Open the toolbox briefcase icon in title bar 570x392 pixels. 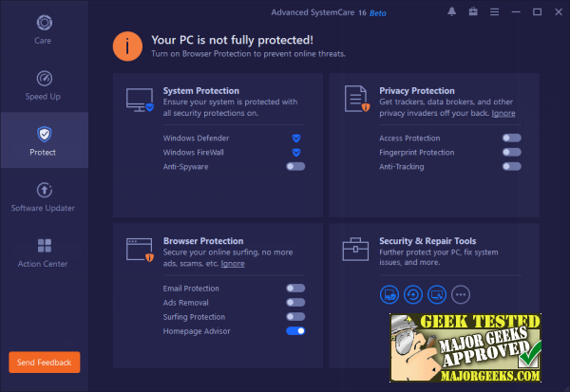[473, 12]
